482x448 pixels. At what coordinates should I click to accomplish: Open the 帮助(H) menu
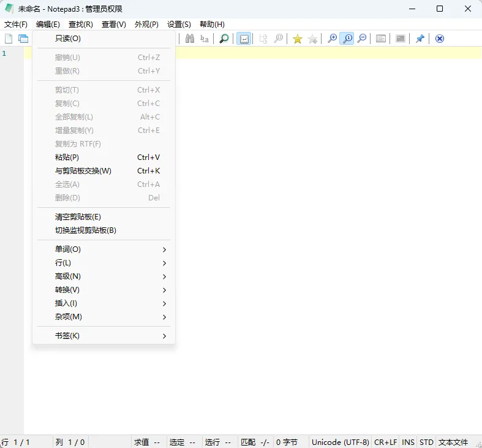212,25
